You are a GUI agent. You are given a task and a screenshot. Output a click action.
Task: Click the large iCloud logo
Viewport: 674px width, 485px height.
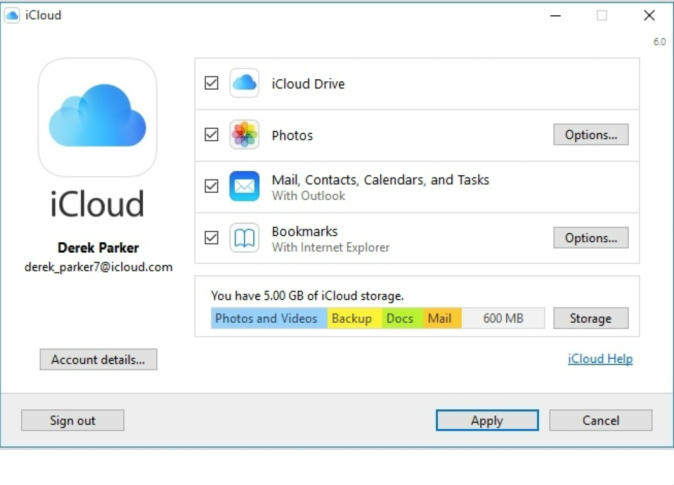[97, 117]
